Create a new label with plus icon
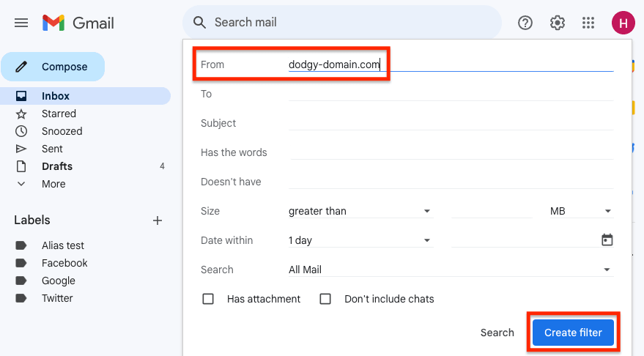Screen dimensions: 644x356 point(158,220)
